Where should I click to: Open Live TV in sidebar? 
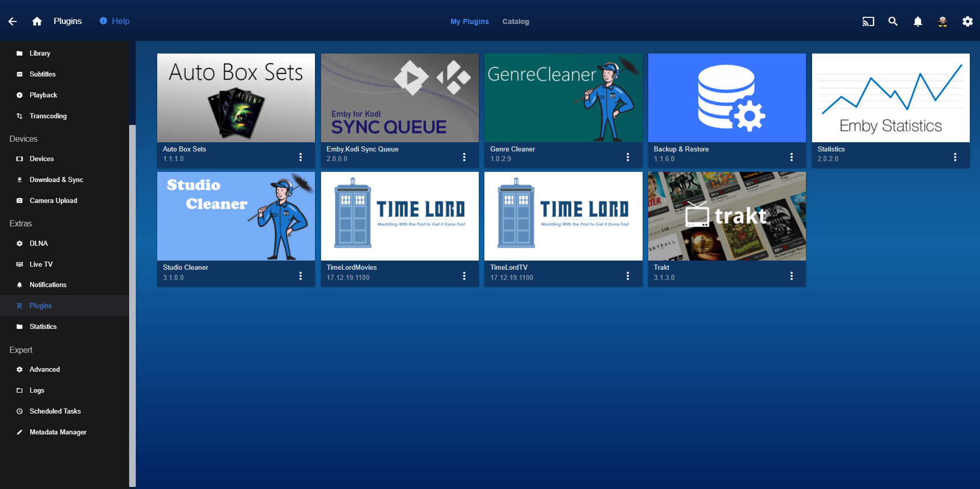(64, 264)
